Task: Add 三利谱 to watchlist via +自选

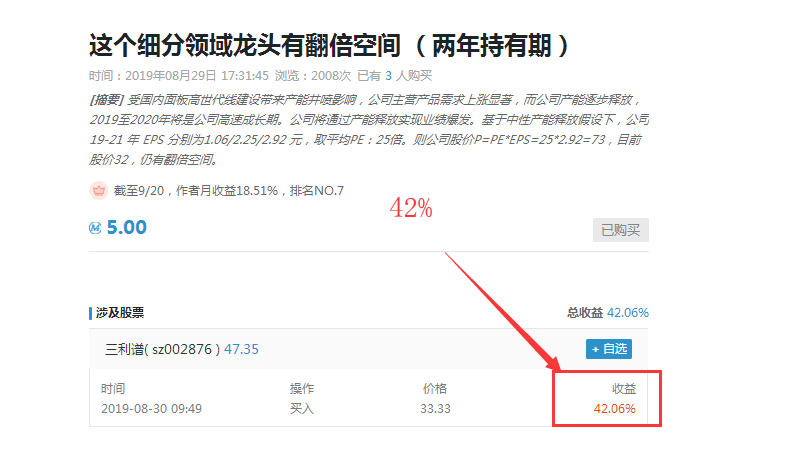Action: coord(609,349)
